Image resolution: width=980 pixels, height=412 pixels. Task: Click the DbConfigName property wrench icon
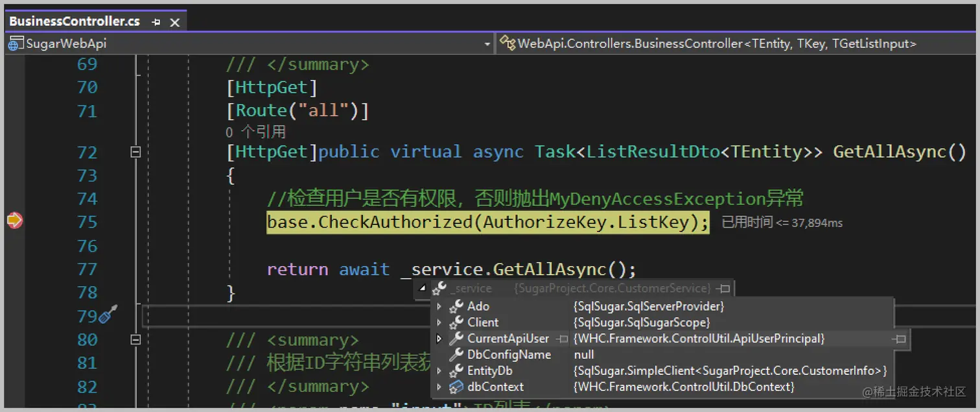[456, 355]
